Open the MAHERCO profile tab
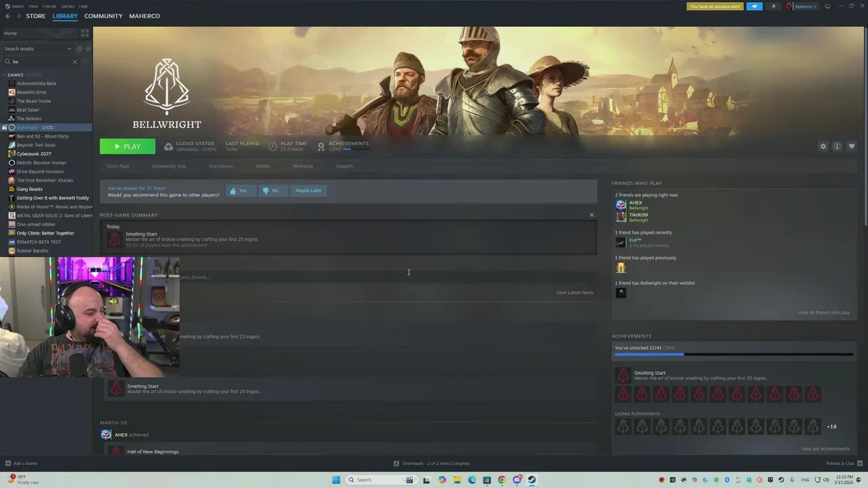This screenshot has width=868, height=488. pos(144,16)
